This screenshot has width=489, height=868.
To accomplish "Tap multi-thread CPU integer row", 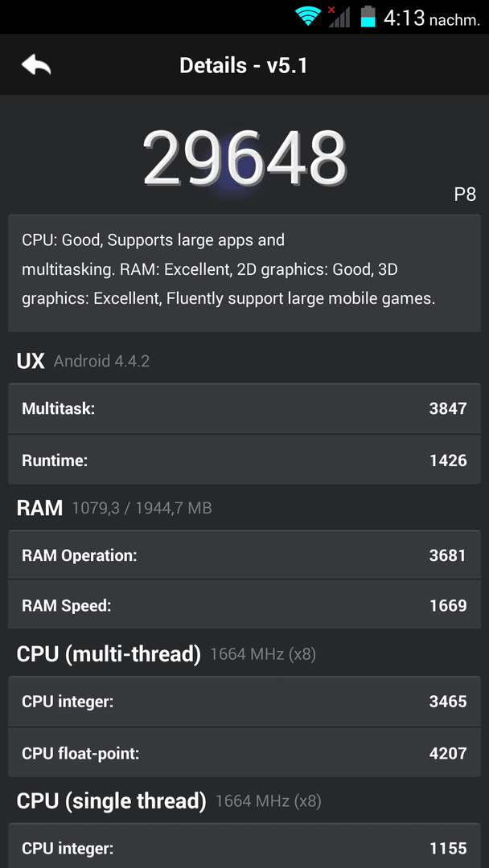I will coord(244,702).
